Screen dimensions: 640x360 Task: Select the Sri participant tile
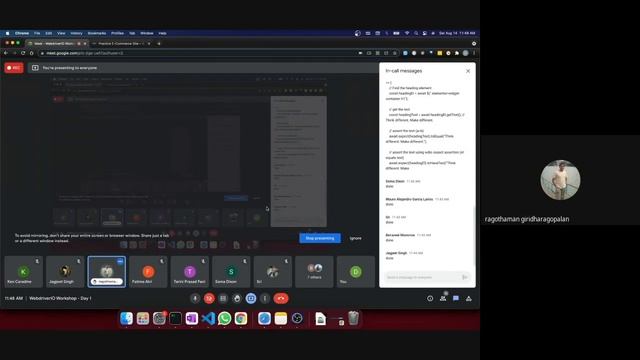[273, 272]
